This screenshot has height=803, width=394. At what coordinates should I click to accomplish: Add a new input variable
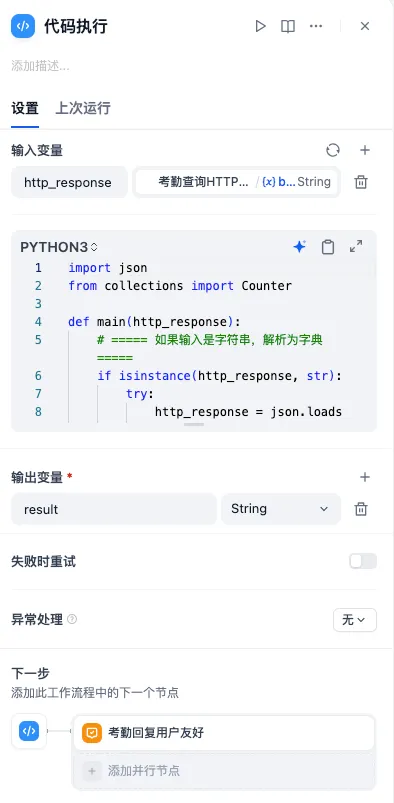pyautogui.click(x=365, y=150)
